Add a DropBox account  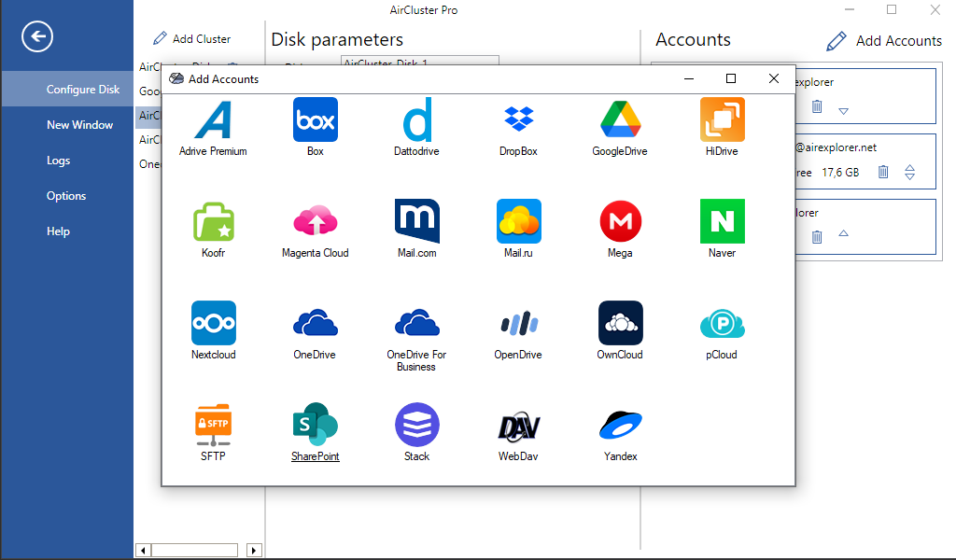coord(519,119)
